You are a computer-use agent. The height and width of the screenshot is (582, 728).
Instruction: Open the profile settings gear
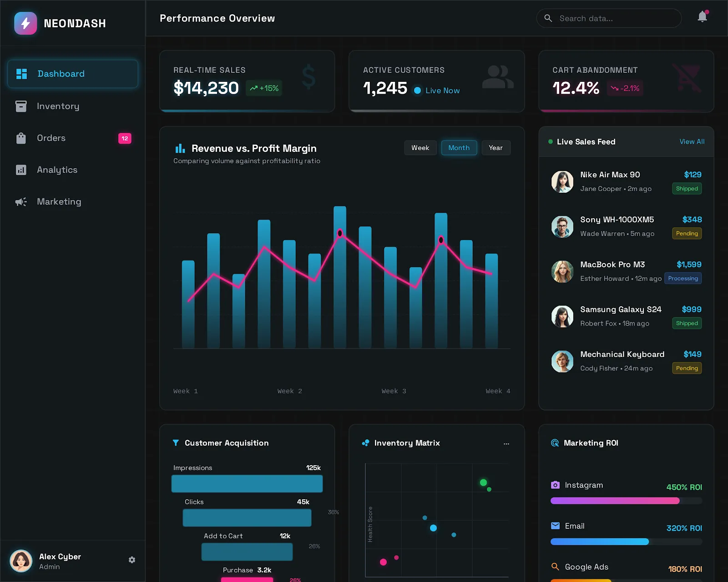pyautogui.click(x=132, y=560)
